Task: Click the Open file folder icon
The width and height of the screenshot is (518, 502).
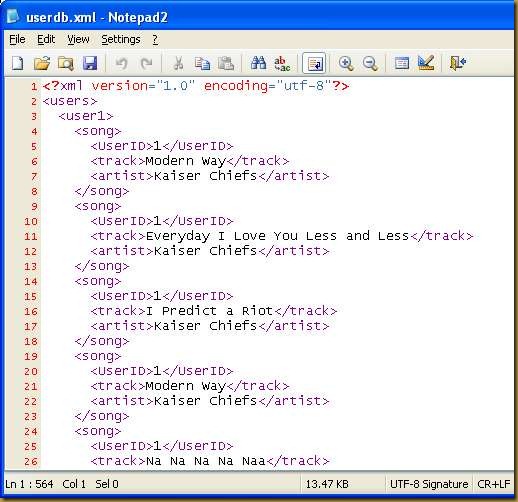Action: pos(42,63)
